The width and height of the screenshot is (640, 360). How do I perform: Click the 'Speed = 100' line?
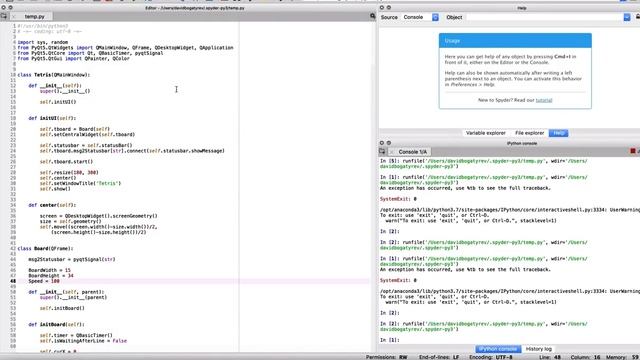pyautogui.click(x=44, y=281)
